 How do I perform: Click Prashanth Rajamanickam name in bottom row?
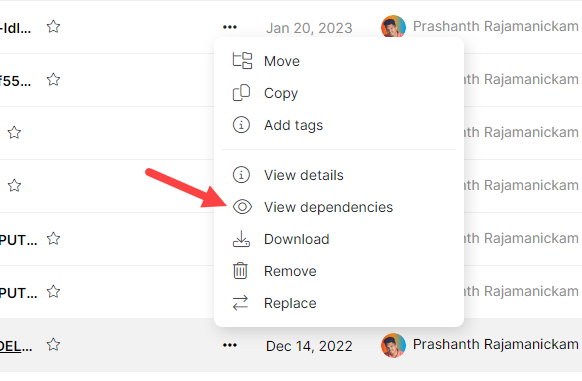click(496, 344)
